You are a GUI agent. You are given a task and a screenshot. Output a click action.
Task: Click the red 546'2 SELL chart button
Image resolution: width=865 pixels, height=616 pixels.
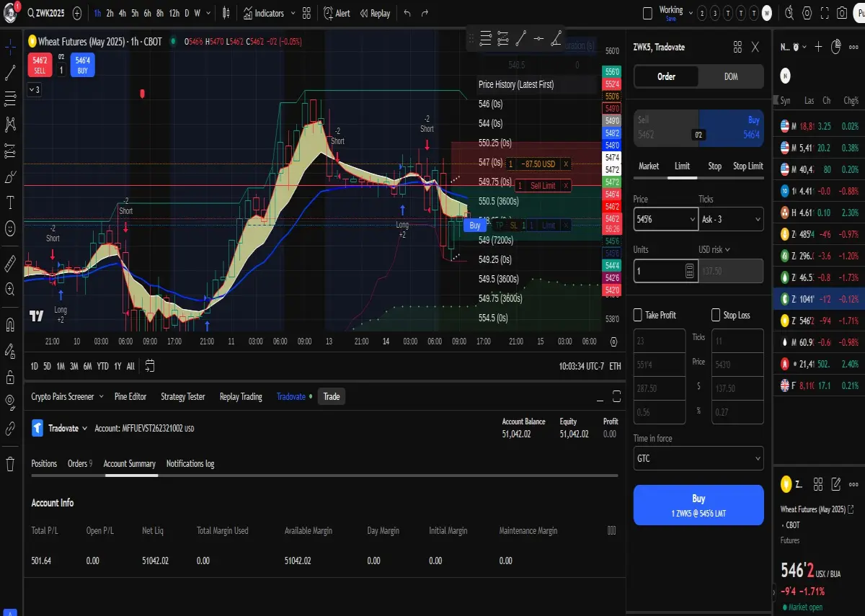coord(39,66)
